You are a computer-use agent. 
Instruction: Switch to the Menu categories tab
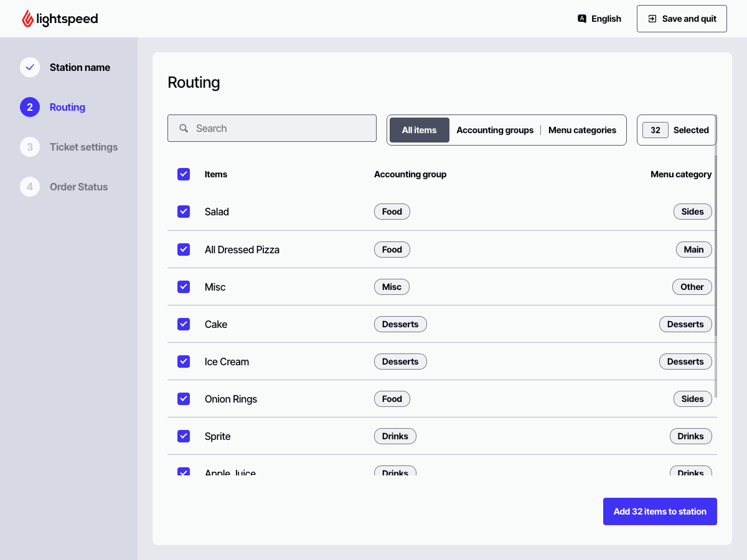582,130
